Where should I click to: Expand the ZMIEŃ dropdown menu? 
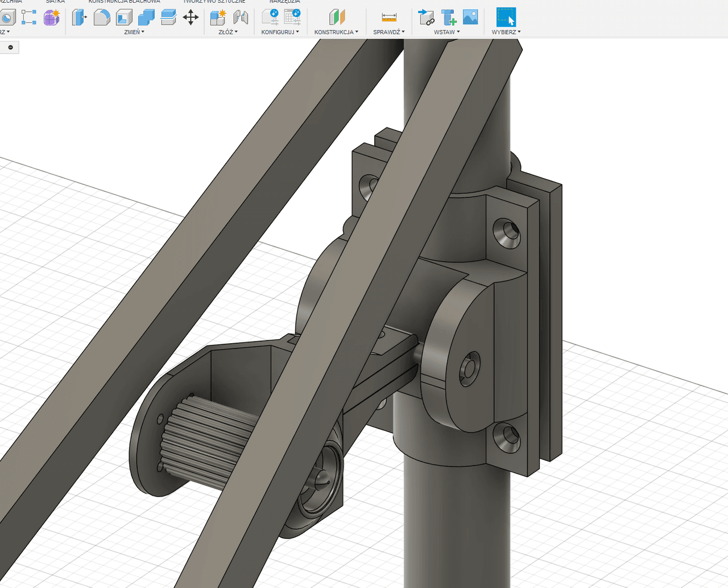click(134, 32)
